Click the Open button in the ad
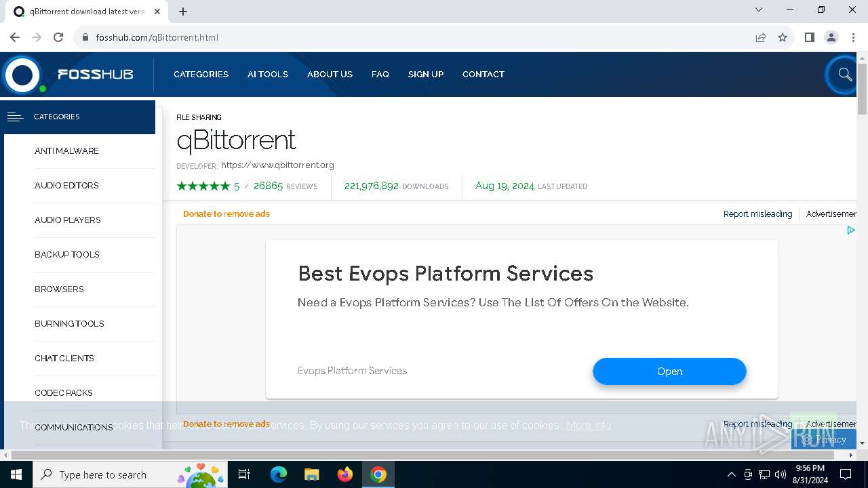Image resolution: width=868 pixels, height=488 pixels. (x=669, y=371)
